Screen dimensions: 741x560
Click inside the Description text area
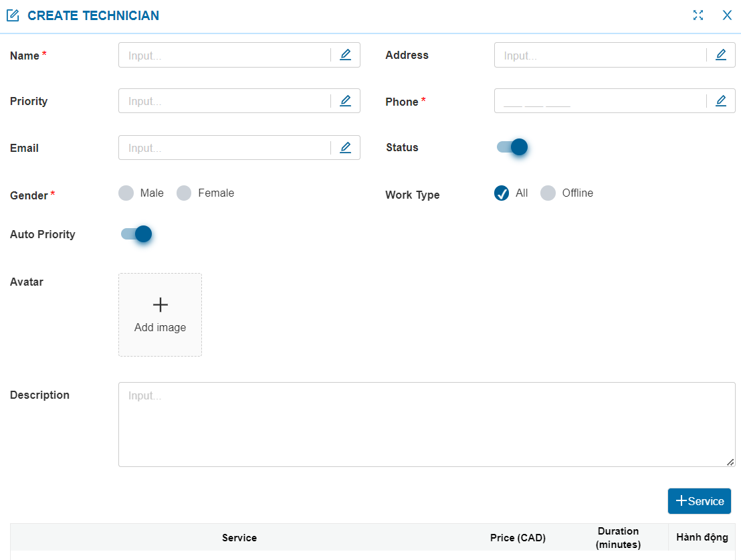427,424
